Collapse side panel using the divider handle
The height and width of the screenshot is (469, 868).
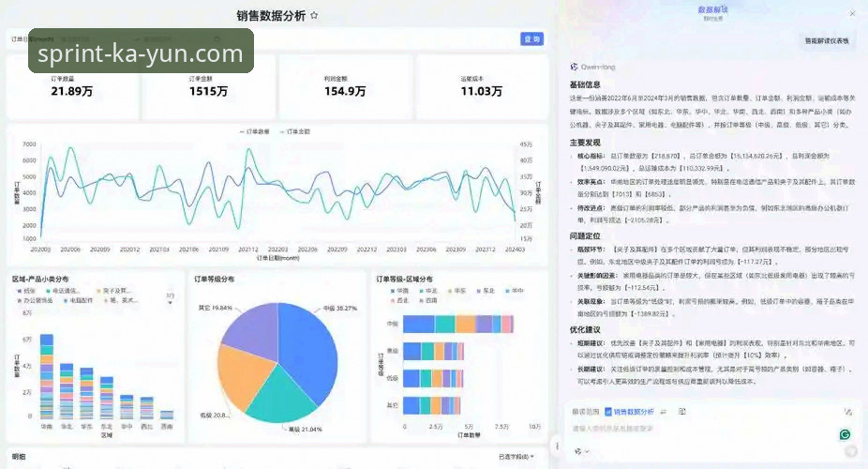557,446
